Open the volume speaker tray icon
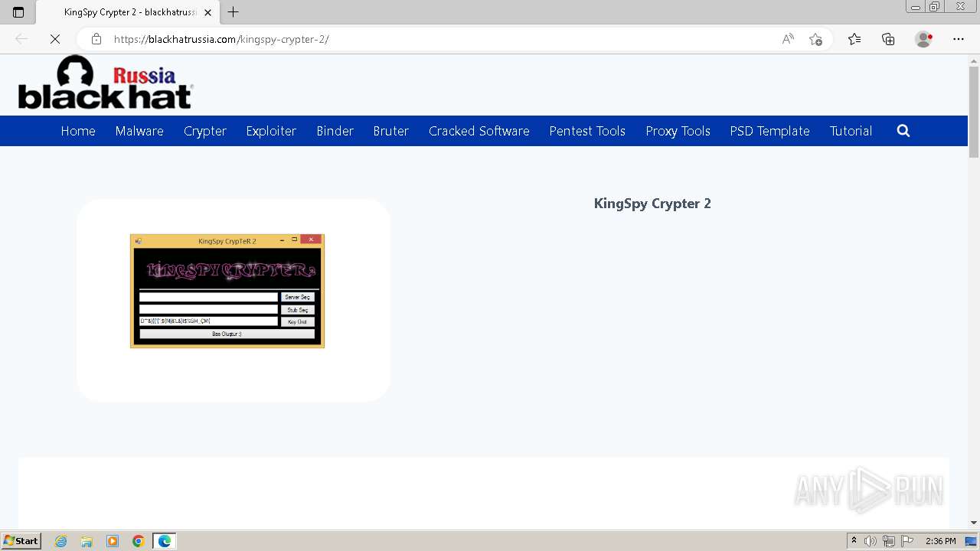 tap(871, 541)
